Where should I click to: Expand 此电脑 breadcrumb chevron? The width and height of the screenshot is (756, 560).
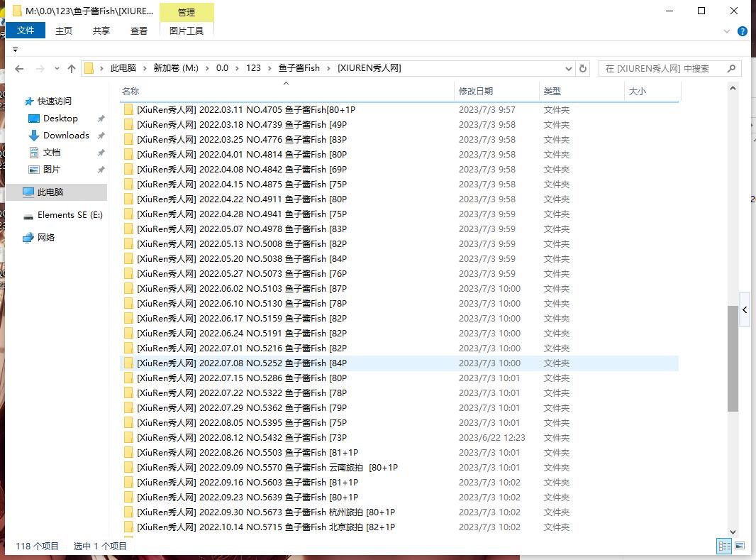click(145, 69)
